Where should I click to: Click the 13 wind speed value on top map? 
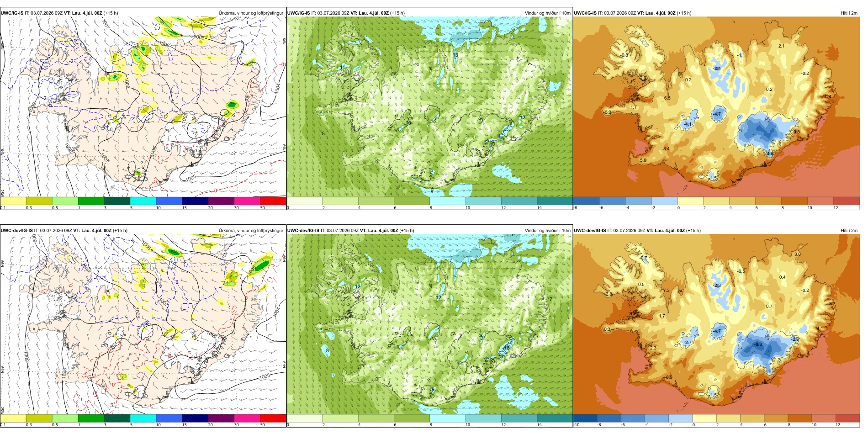tap(455, 55)
